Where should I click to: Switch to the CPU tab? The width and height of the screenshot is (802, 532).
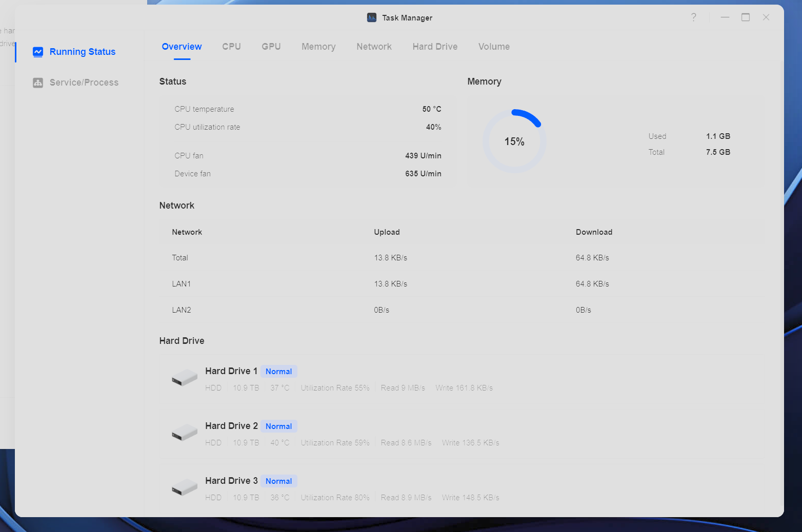[x=231, y=47]
